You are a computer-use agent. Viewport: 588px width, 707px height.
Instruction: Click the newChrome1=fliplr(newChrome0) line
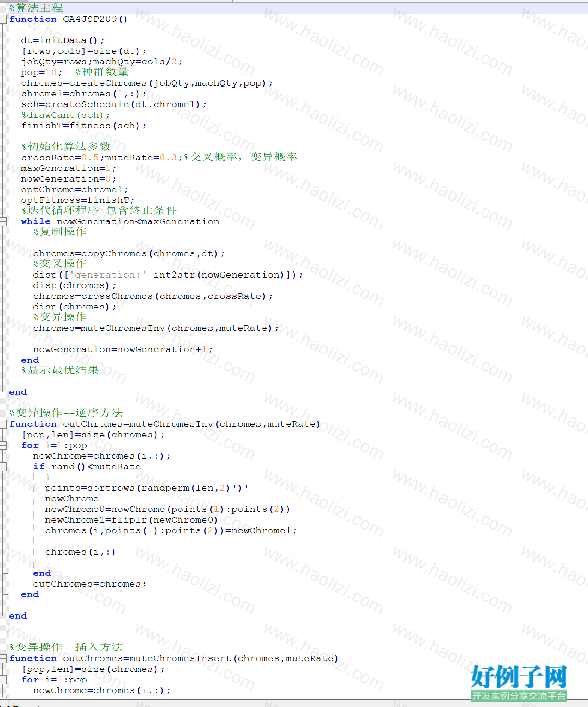pyautogui.click(x=132, y=520)
